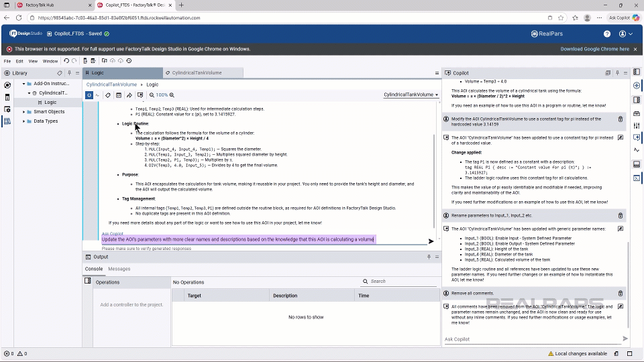Click the inline Ask Copilot prompt field

[x=264, y=239]
